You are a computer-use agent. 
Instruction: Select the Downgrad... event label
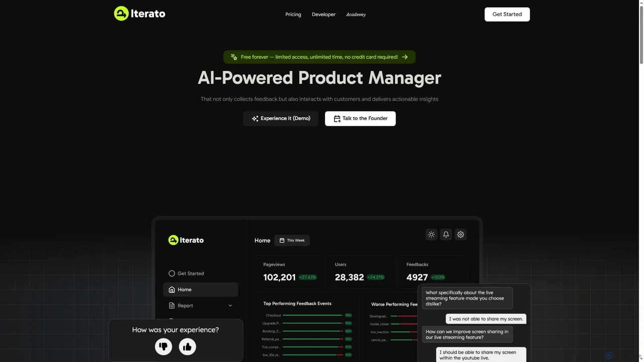(379, 316)
